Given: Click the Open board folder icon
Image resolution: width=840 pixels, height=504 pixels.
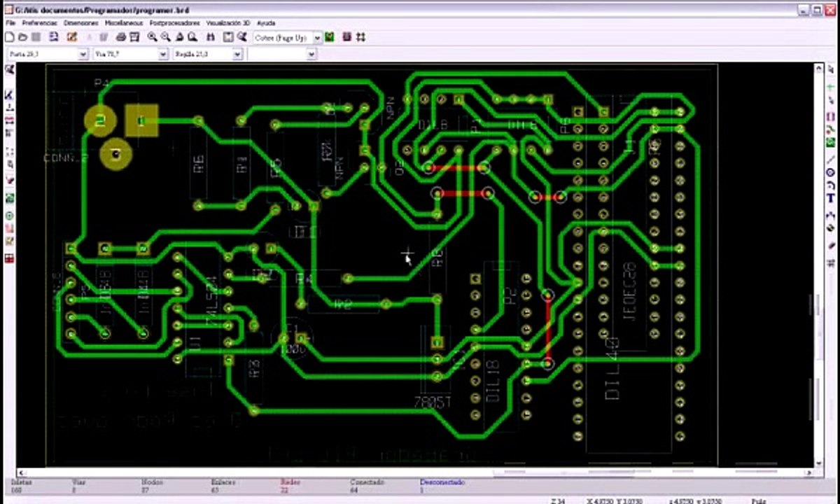Looking at the screenshot, I should [22, 36].
